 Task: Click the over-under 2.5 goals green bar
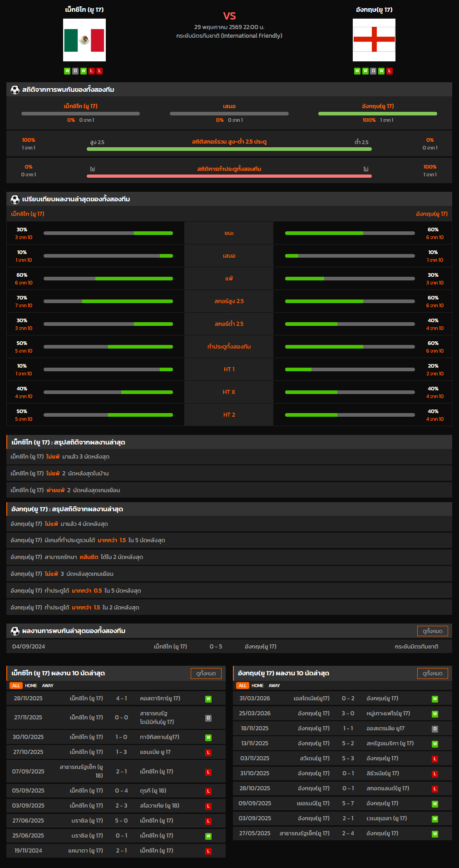click(229, 149)
